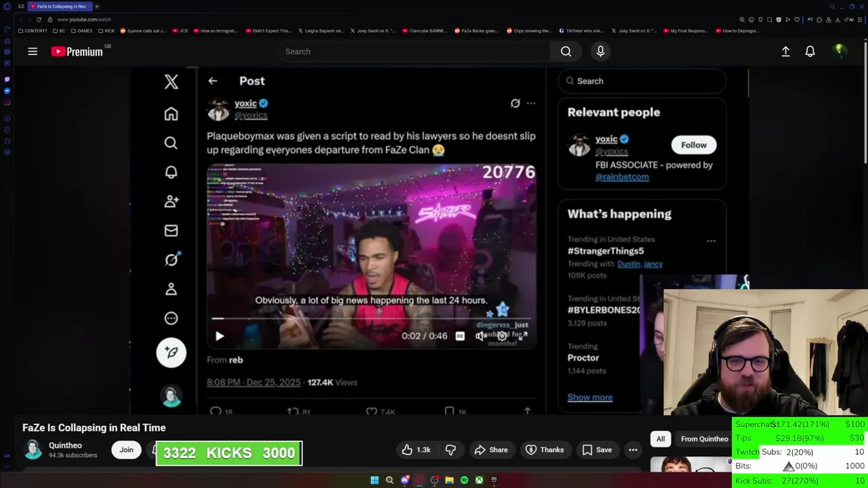
Task: Open the YouTube account avatar menu
Action: point(840,51)
